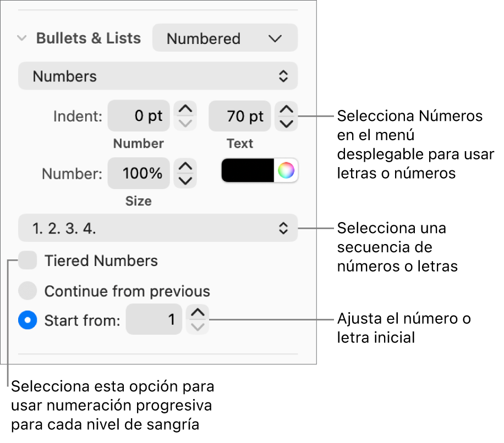Decrease the Text indent using its down arrow
This screenshot has height=443, width=504.
[286, 124]
